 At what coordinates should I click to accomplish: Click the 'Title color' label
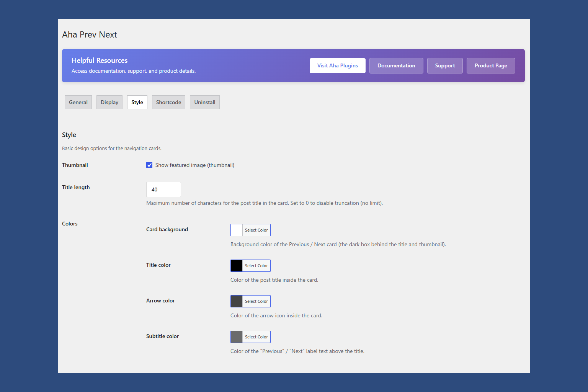158,265
